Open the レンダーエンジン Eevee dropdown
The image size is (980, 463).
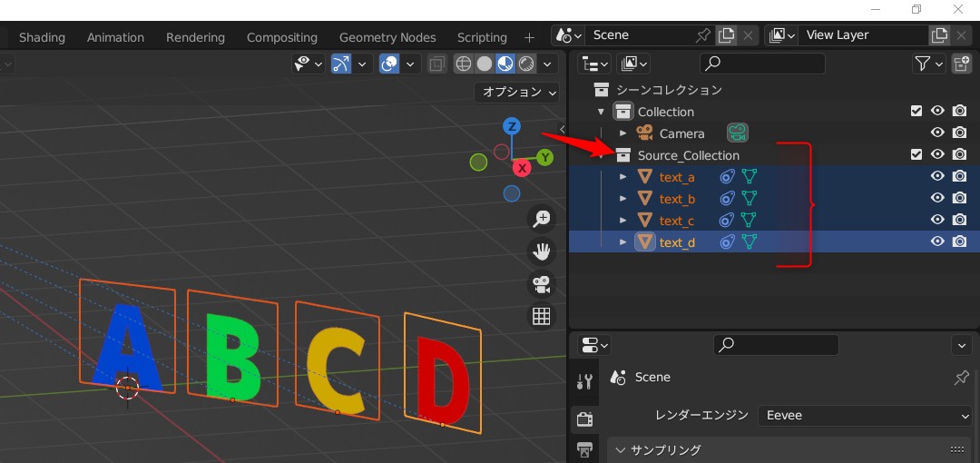[865, 416]
